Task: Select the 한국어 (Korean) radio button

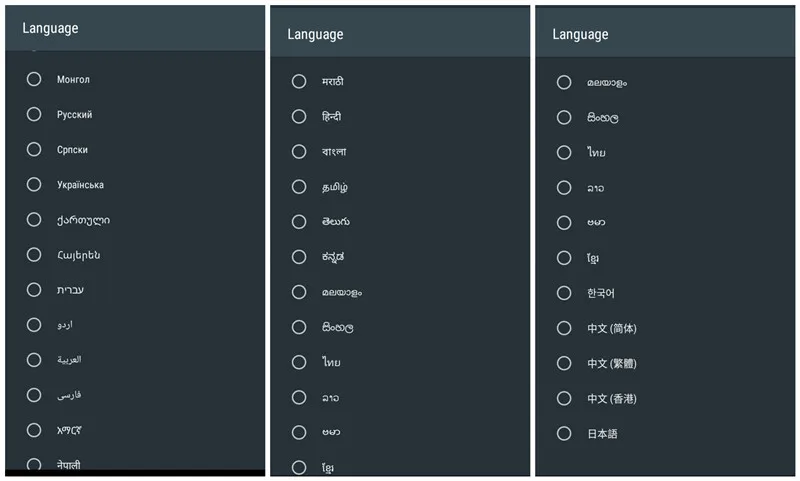Action: 564,293
